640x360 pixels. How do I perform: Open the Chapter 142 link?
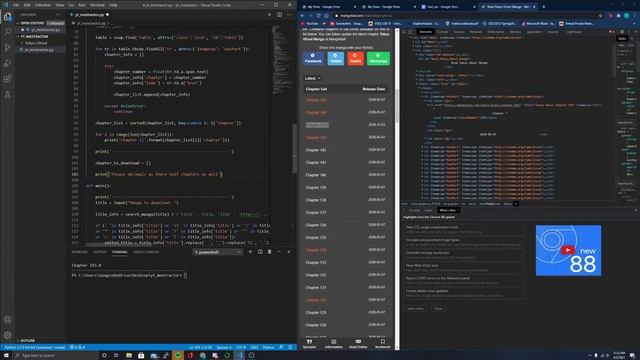[316, 150]
